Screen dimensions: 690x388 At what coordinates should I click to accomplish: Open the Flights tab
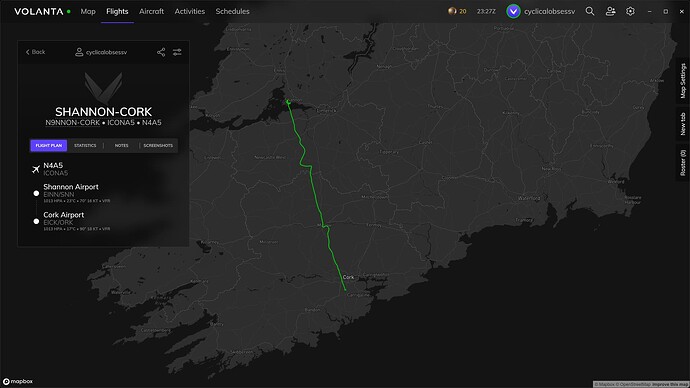pyautogui.click(x=117, y=11)
